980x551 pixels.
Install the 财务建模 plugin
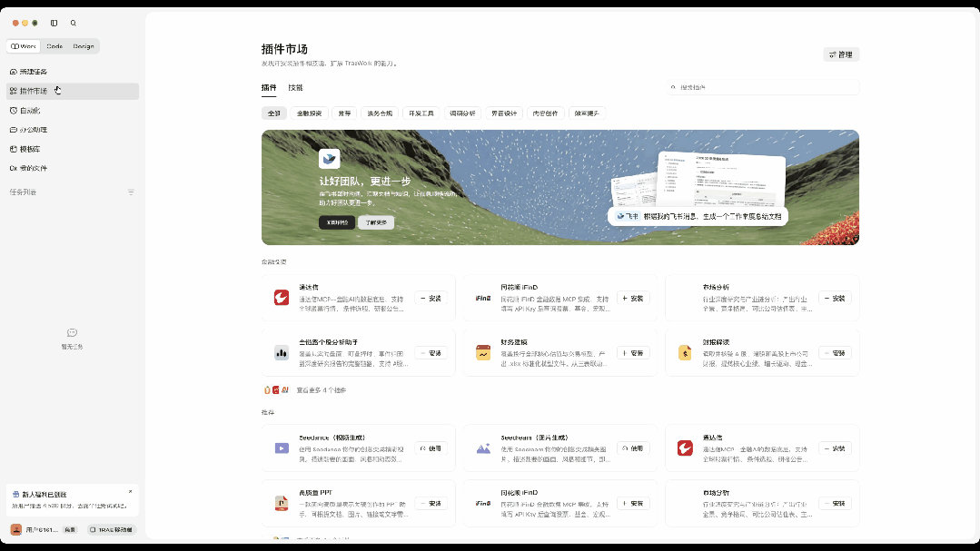click(x=632, y=354)
